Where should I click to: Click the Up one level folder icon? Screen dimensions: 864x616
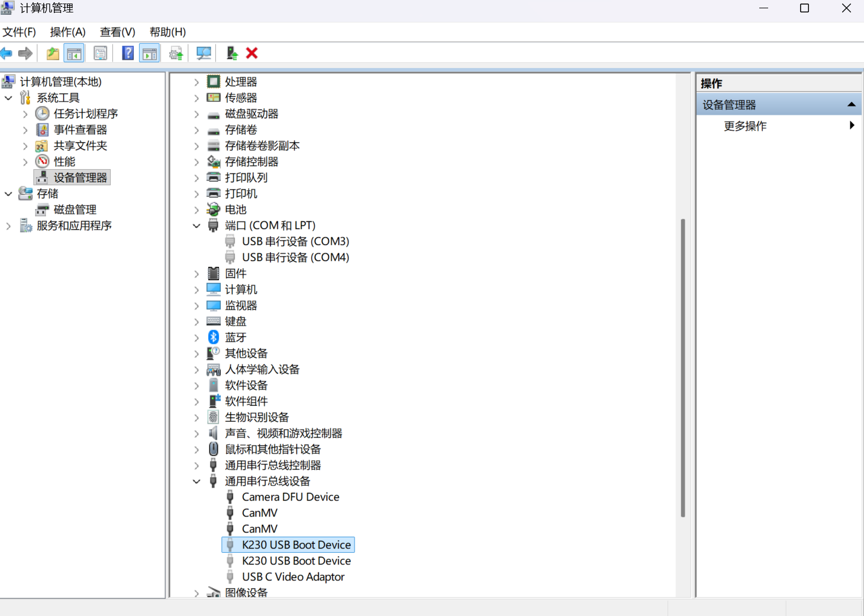click(53, 53)
